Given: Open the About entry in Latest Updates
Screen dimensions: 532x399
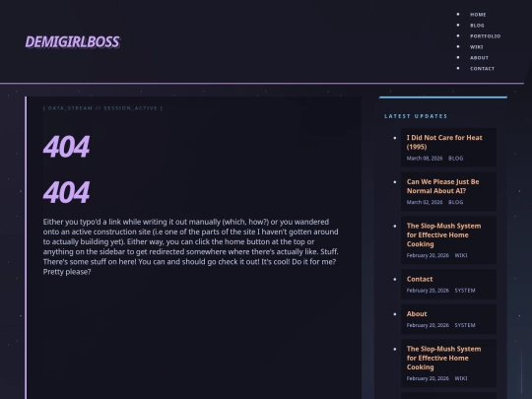Looking at the screenshot, I should (417, 314).
